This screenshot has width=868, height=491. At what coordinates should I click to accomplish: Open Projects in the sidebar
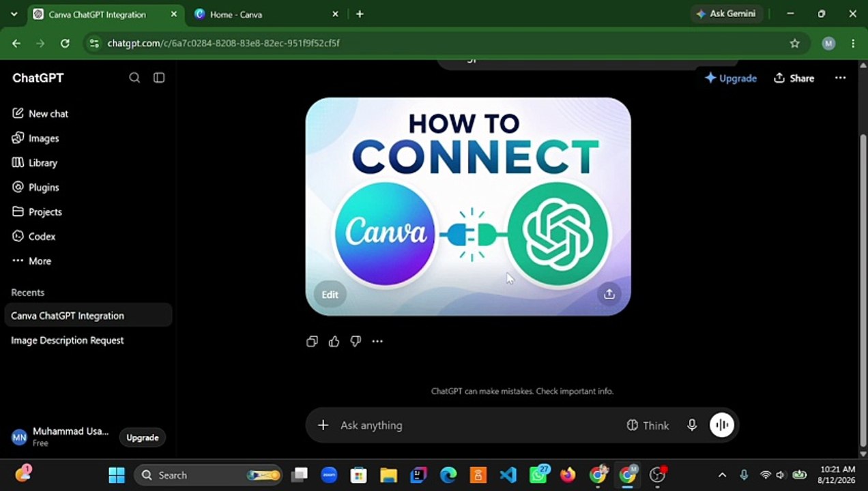point(37,211)
